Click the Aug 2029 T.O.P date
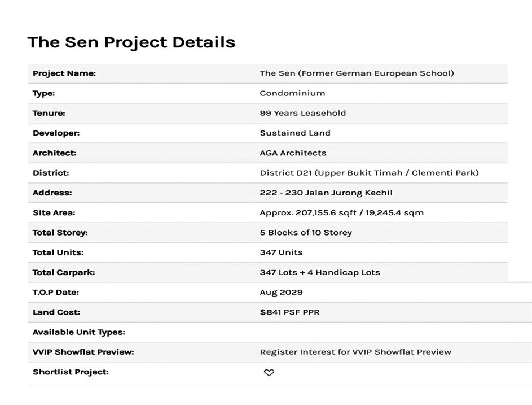Screen dimensions: 532x405 click(x=281, y=293)
